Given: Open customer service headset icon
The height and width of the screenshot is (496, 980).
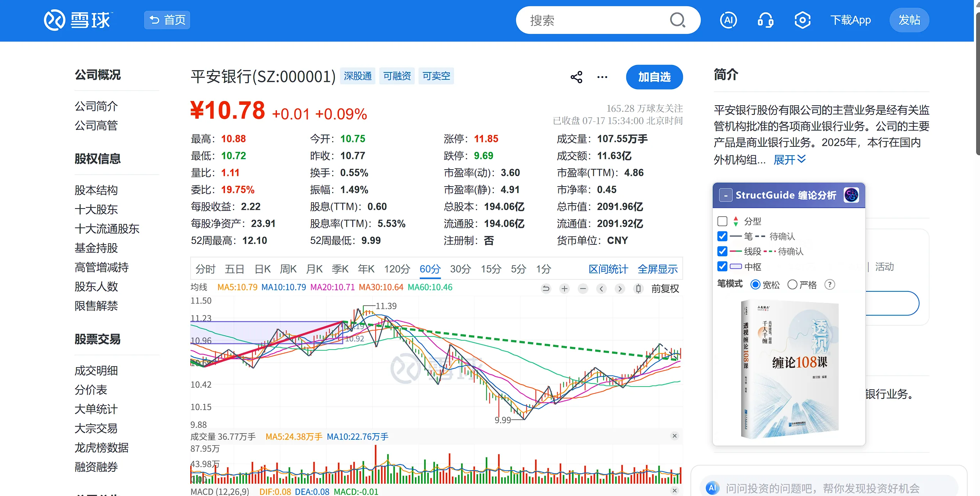Looking at the screenshot, I should click(x=766, y=20).
